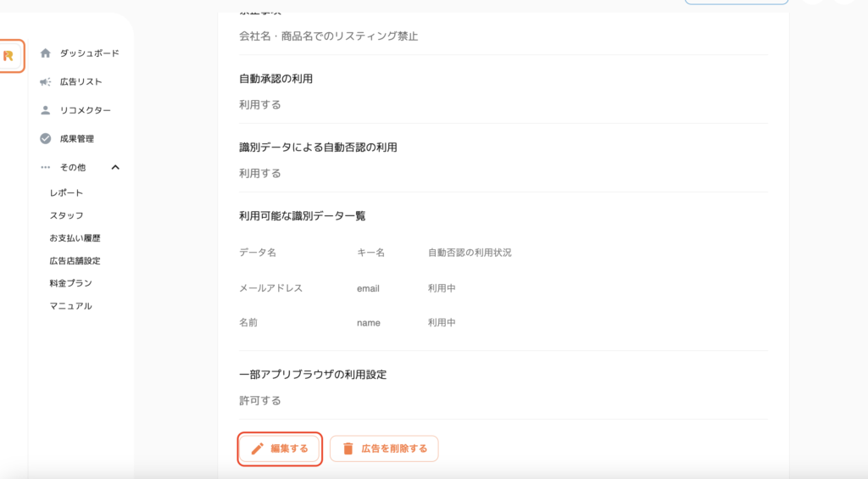Open the マニュアル link

point(71,306)
